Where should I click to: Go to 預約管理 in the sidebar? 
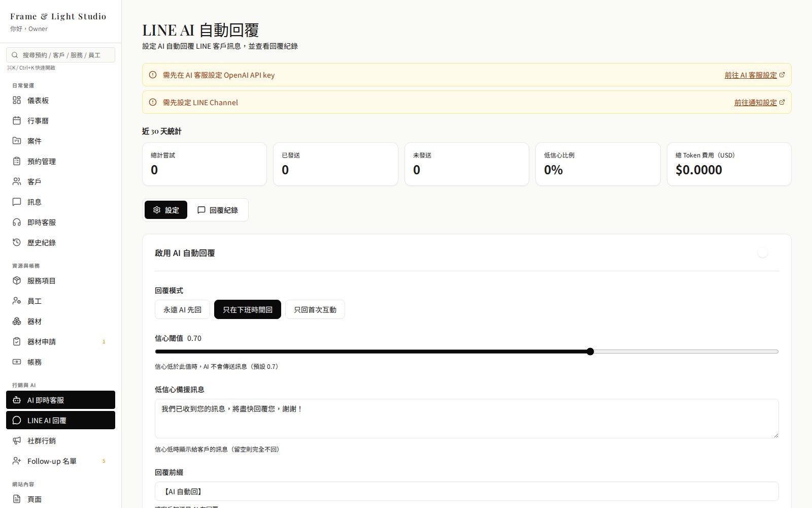pyautogui.click(x=60, y=161)
